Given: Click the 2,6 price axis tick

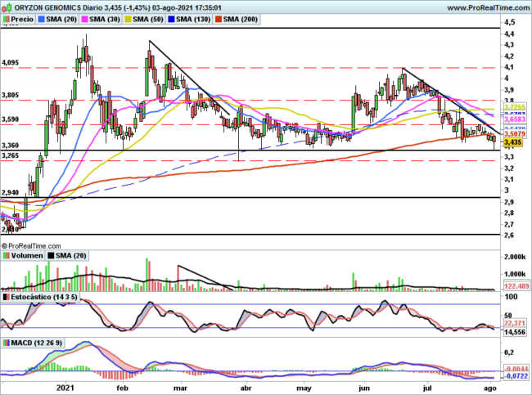Looking at the screenshot, I should click(510, 236).
